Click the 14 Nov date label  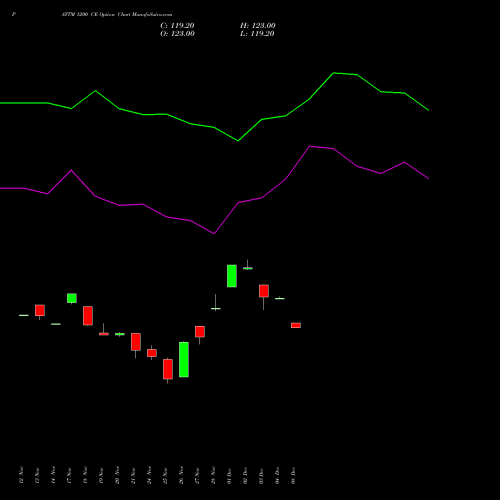click(x=53, y=475)
